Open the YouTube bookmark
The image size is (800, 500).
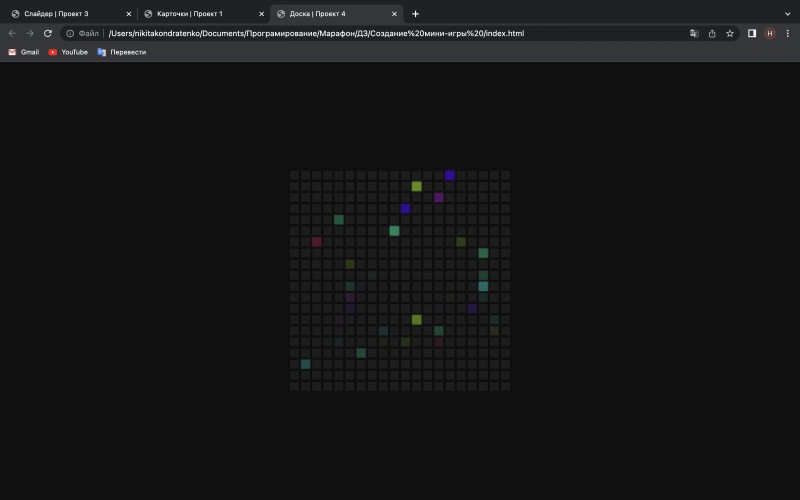point(68,52)
